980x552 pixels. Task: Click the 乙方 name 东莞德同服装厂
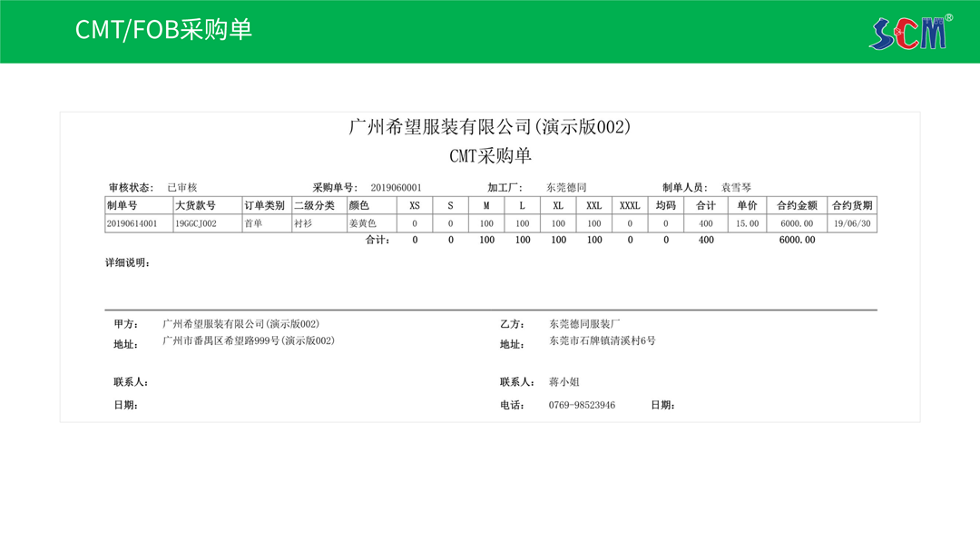[584, 324]
